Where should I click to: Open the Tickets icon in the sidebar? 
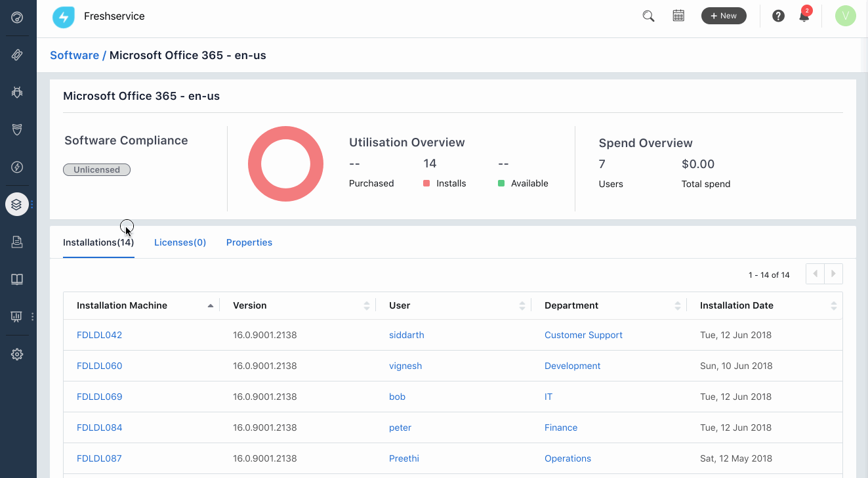pyautogui.click(x=17, y=54)
